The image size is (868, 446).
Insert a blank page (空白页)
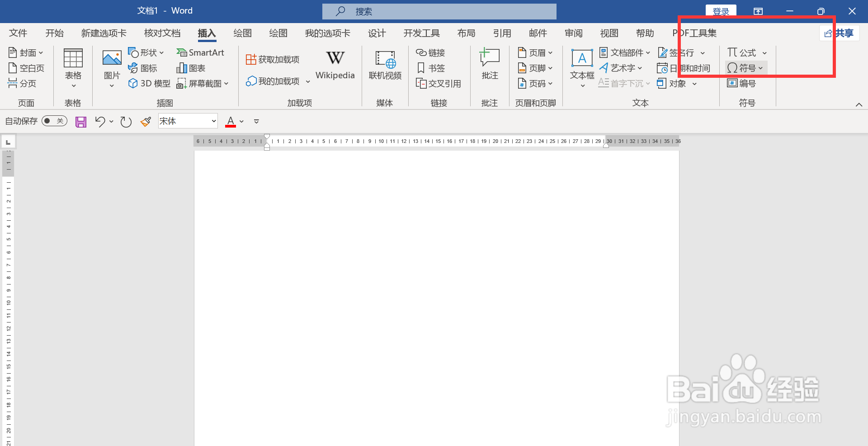26,68
